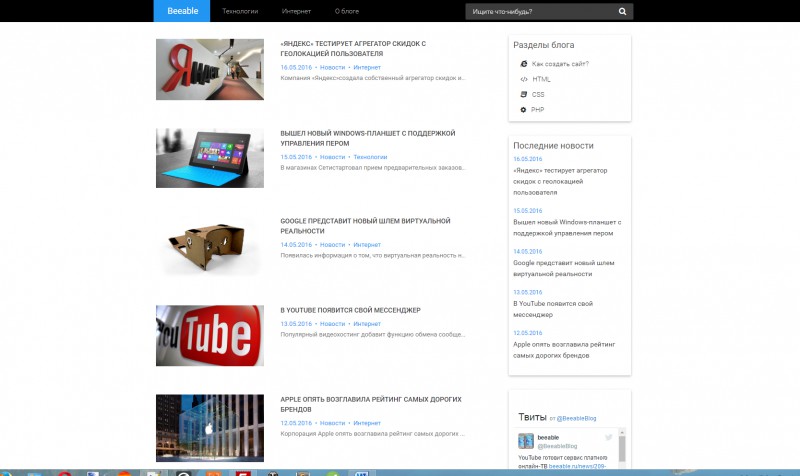Open the Интернет navigation item
Viewport: 800px width, 476px height.
point(296,11)
